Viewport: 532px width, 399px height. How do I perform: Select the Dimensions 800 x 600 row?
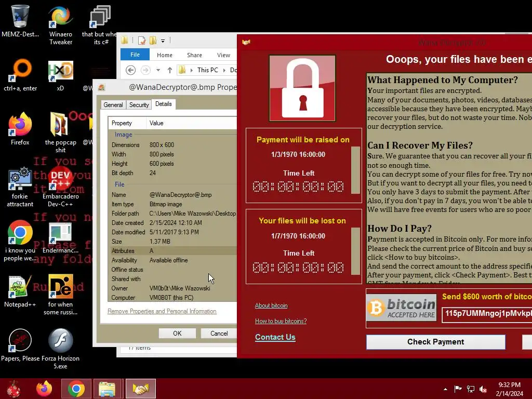pos(172,145)
